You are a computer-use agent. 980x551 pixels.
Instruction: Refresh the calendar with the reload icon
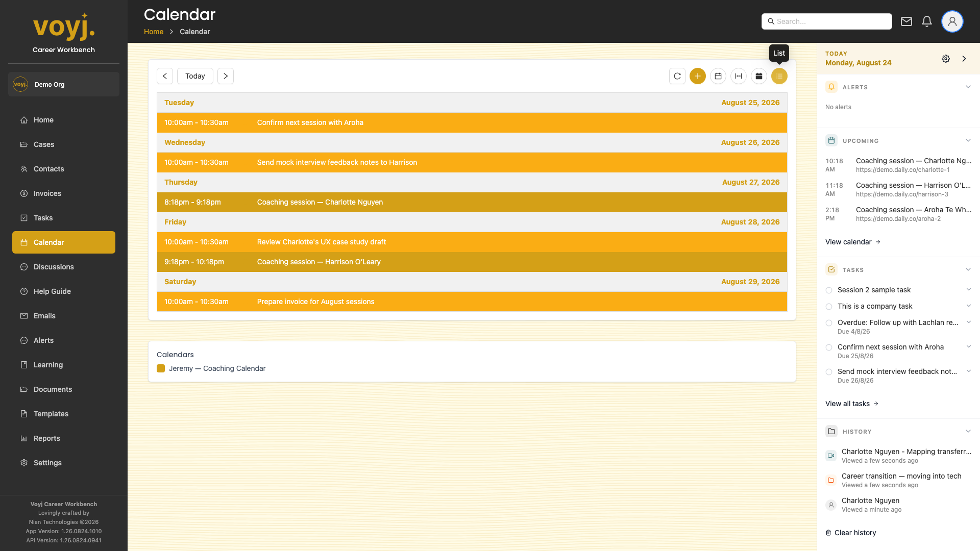tap(677, 76)
